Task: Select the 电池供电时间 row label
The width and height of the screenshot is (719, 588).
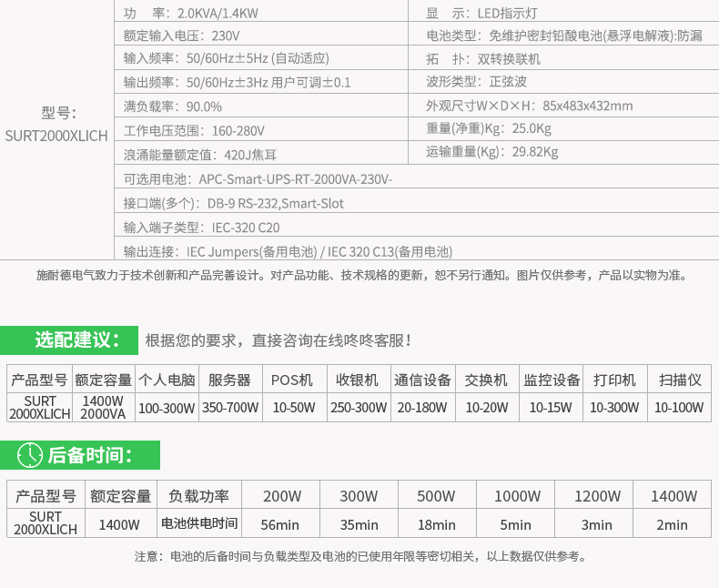Action: 198,524
